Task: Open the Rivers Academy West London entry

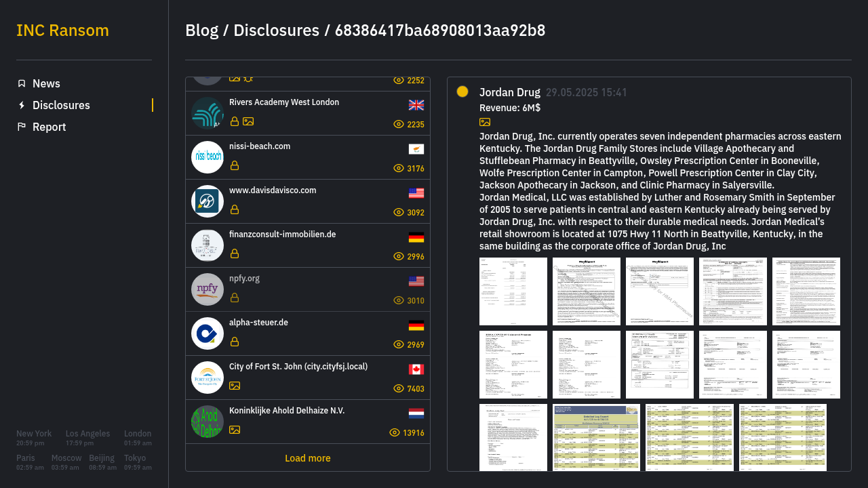Action: click(308, 113)
